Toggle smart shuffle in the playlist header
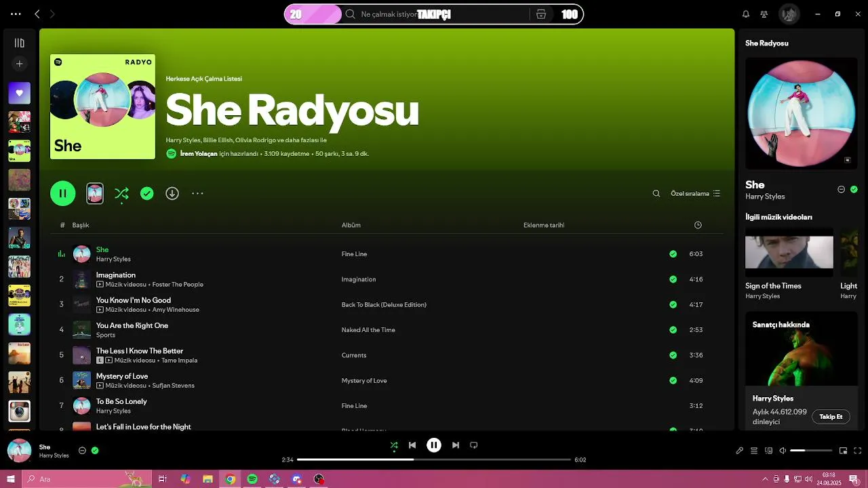 pyautogui.click(x=121, y=194)
